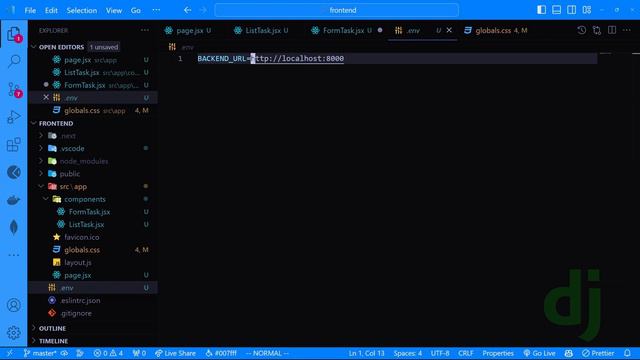The height and width of the screenshot is (360, 640).
Task: Close the .env editor tab
Action: [449, 30]
